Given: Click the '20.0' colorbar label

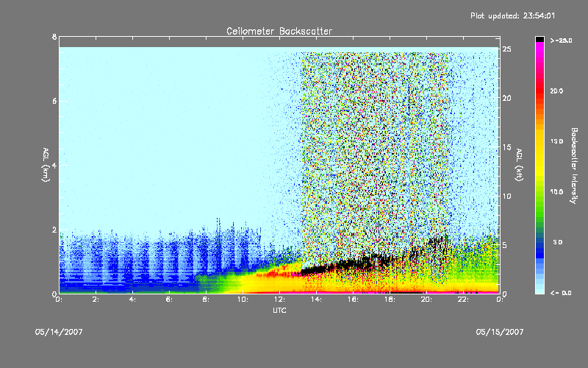Looking at the screenshot, I should click(x=556, y=91).
